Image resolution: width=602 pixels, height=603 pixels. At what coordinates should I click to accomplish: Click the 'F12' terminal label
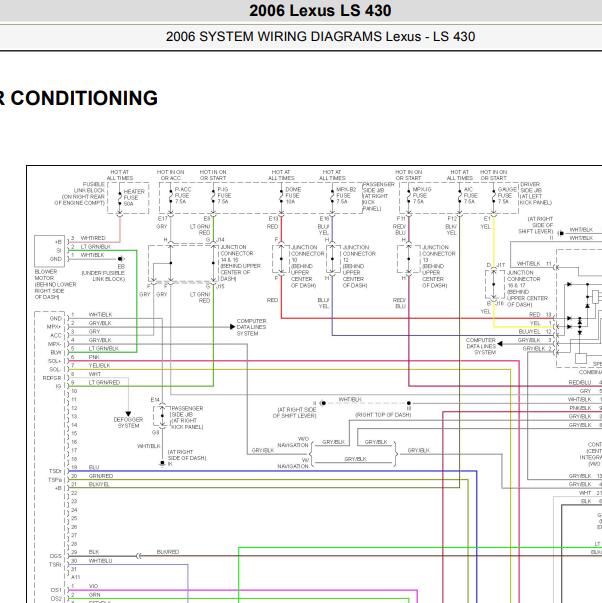452,218
